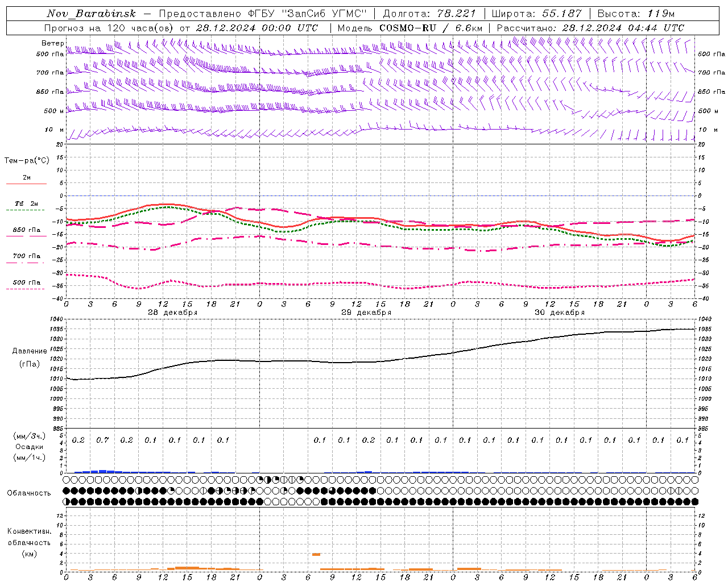Click the computed time Рассчитано: 28.12.2024 04:44 UTC
This screenshot has height=582, width=728.
pyautogui.click(x=590, y=27)
